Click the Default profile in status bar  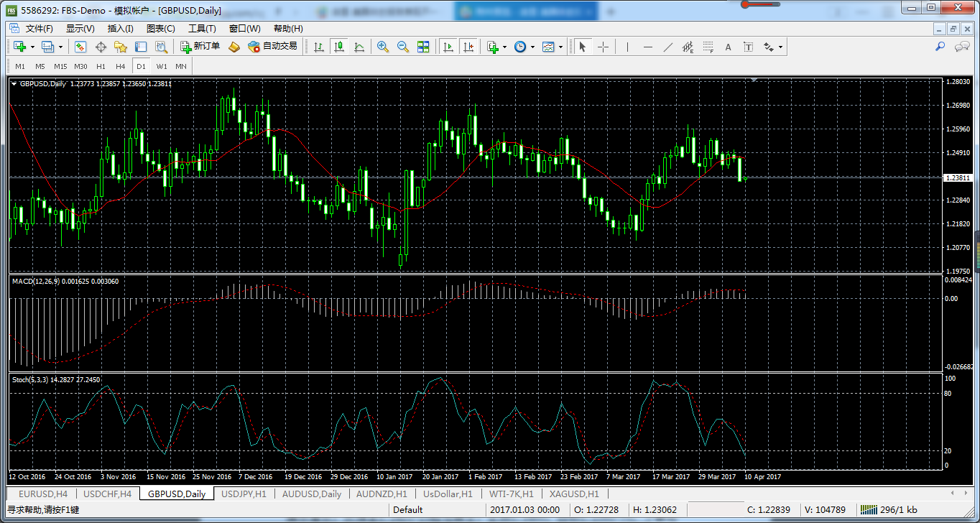pyautogui.click(x=408, y=510)
